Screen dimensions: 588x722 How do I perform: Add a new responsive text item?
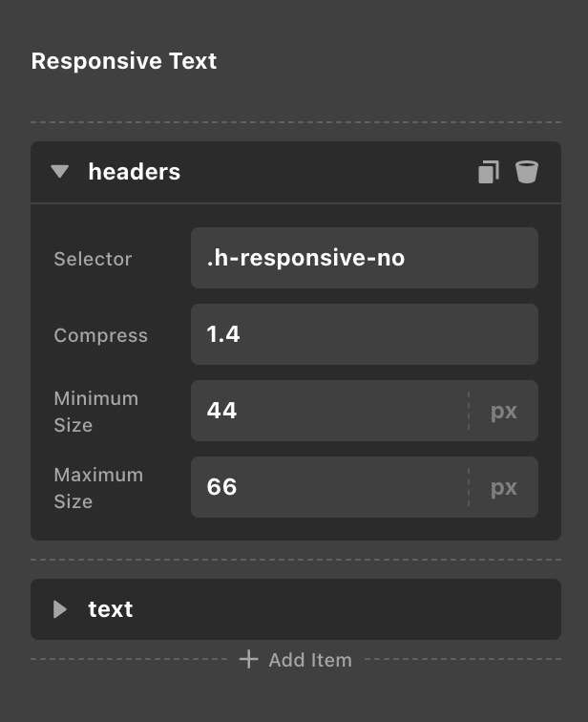point(296,659)
